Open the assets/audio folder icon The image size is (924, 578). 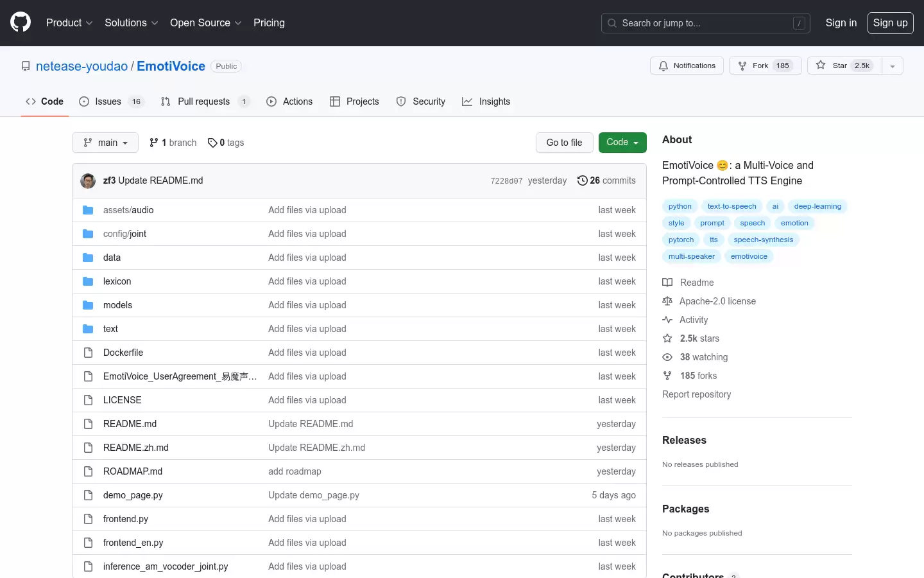(x=88, y=210)
